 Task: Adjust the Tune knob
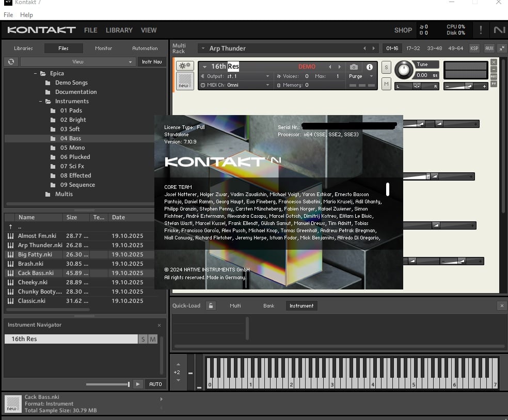click(x=404, y=69)
